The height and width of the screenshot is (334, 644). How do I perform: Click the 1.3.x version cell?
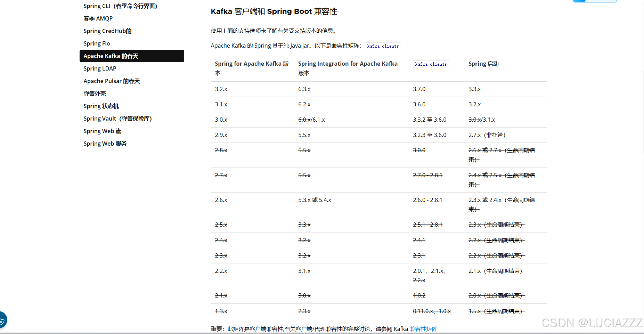pos(221,311)
